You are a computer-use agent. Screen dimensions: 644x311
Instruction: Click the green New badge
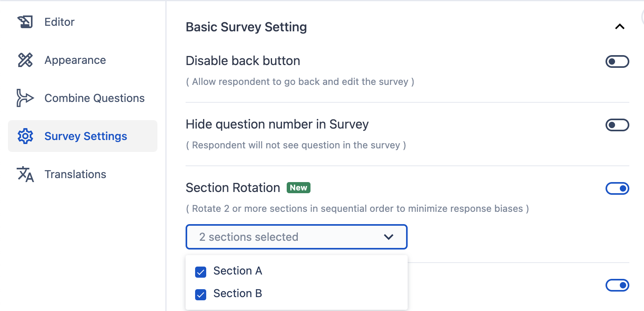point(299,188)
